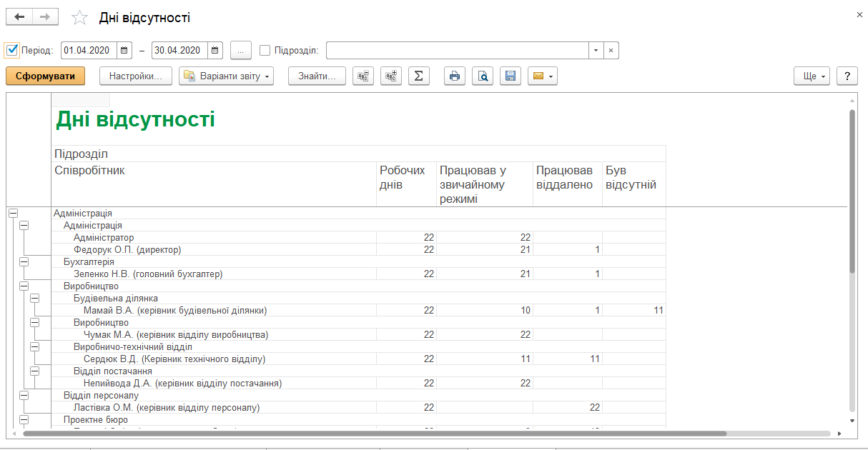Navigate back with the left arrow

[19, 17]
